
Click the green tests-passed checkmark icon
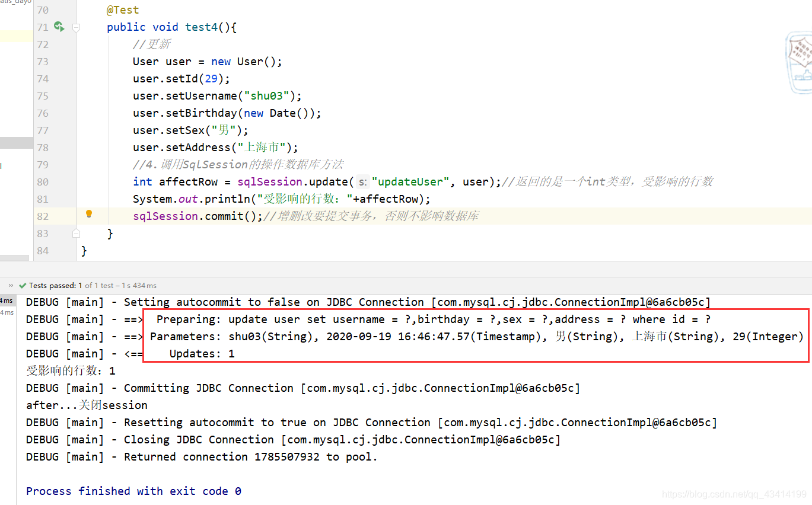[x=23, y=286]
